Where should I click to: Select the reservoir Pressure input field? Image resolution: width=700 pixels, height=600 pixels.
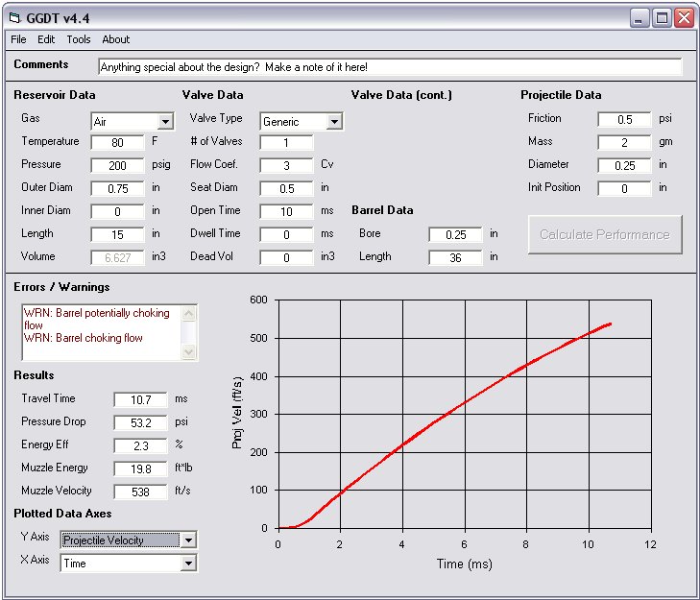117,165
